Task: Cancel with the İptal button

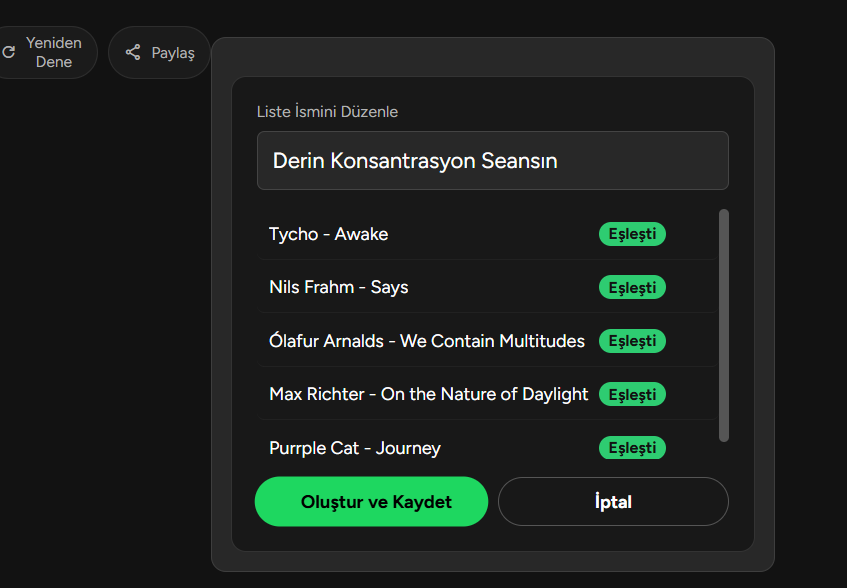Action: pyautogui.click(x=613, y=502)
